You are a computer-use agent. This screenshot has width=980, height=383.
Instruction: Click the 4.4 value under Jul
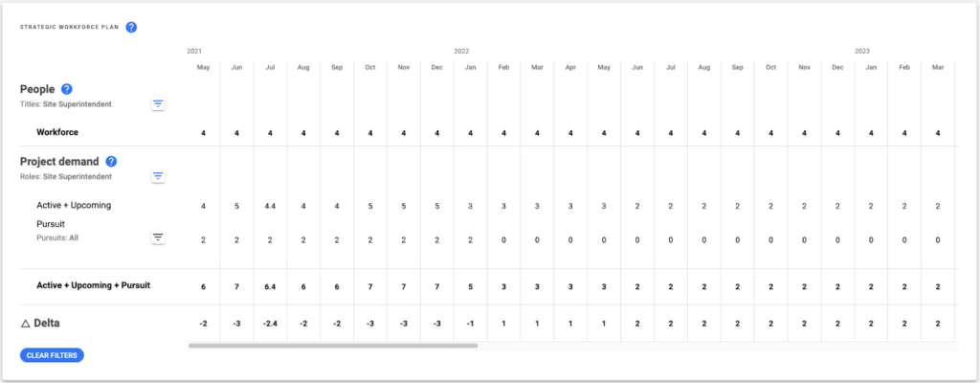click(x=270, y=205)
